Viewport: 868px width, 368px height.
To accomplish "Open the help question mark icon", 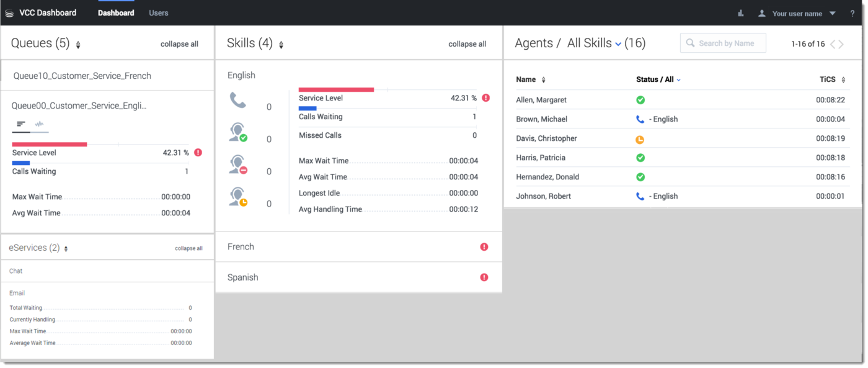I will click(852, 13).
